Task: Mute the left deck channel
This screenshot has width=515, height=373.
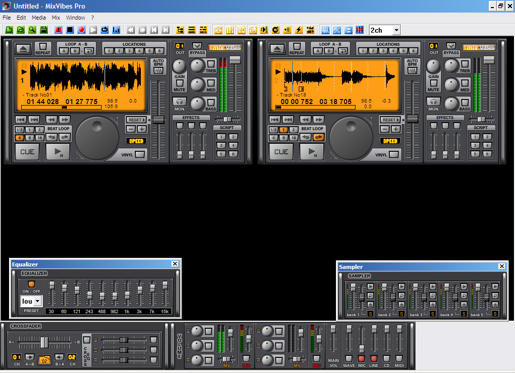Action: (x=179, y=83)
